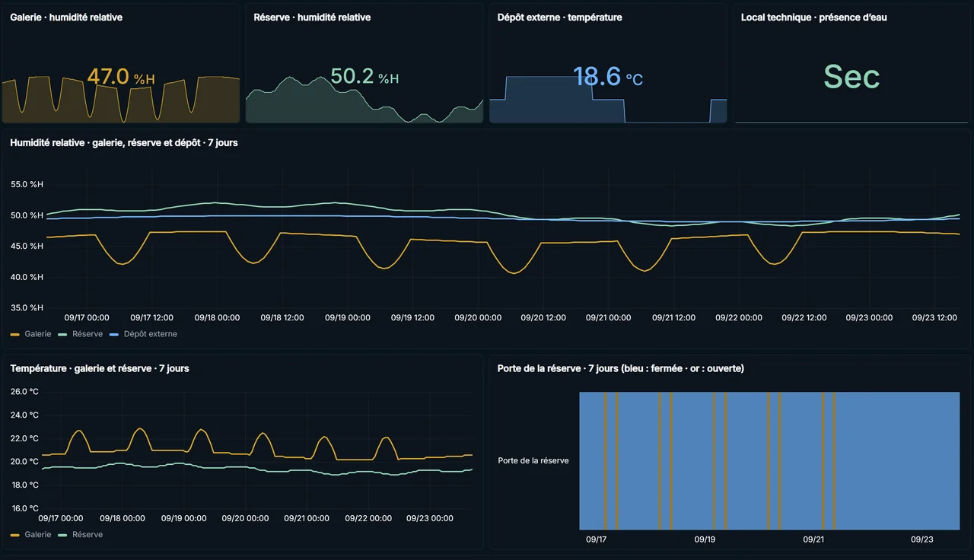Click the "09/22 12:00" time axis label
The image size is (974, 560).
[x=804, y=318]
